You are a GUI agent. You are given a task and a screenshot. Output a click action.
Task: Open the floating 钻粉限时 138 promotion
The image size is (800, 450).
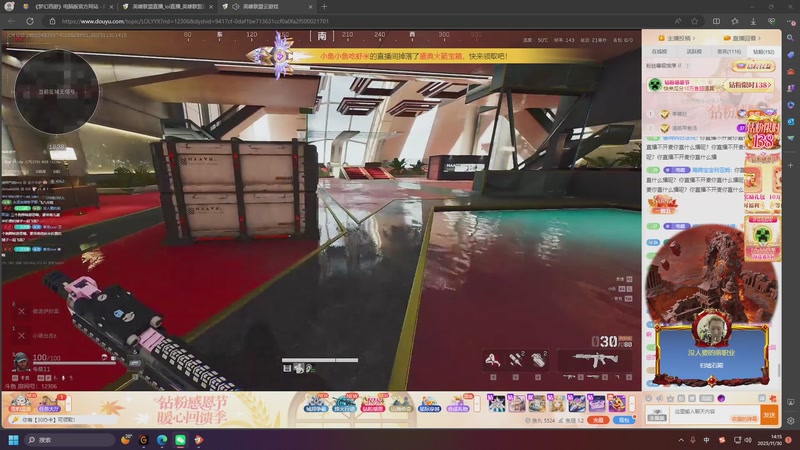point(763,132)
